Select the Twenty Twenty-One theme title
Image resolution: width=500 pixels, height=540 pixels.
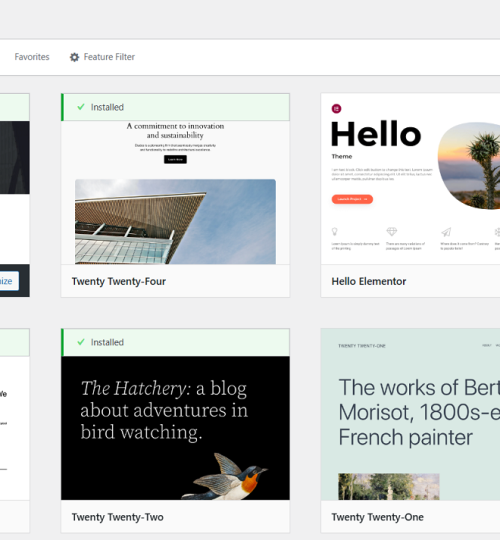378,517
